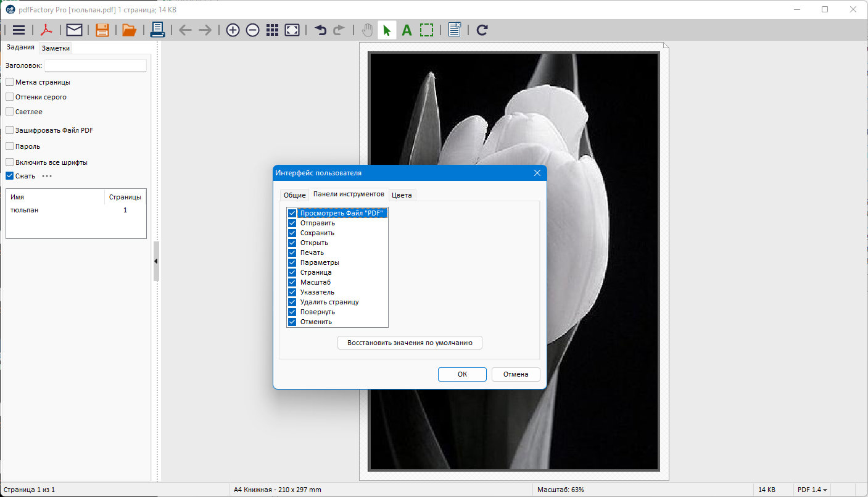This screenshot has width=868, height=497.
Task: Select тюльпан job row in list
Action: point(76,210)
